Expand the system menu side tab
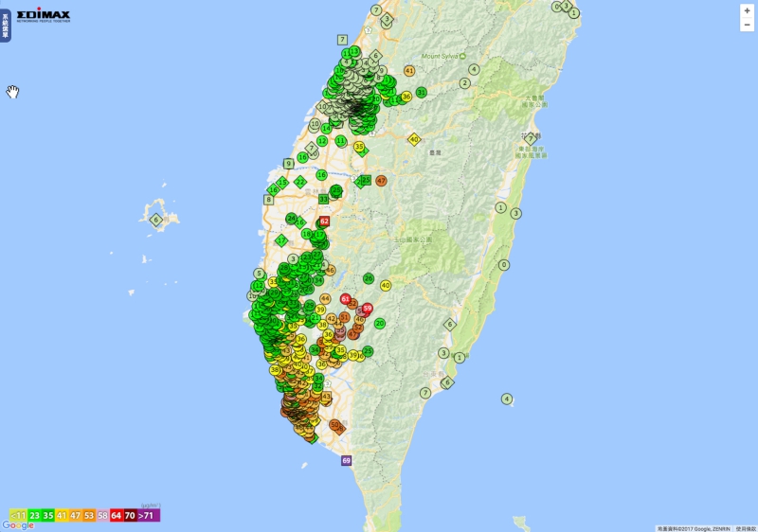Screen dimensions: 758x532 [6, 26]
